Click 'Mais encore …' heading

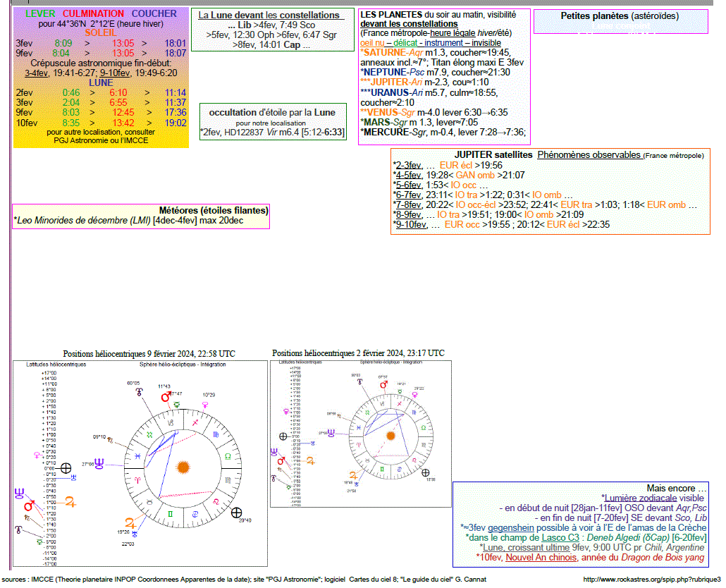(x=677, y=488)
